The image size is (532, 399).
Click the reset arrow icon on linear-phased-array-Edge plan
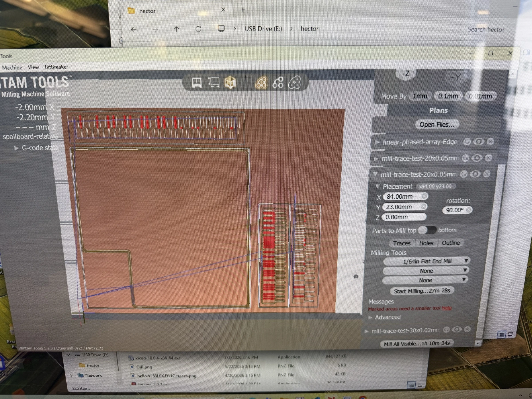[x=467, y=142]
